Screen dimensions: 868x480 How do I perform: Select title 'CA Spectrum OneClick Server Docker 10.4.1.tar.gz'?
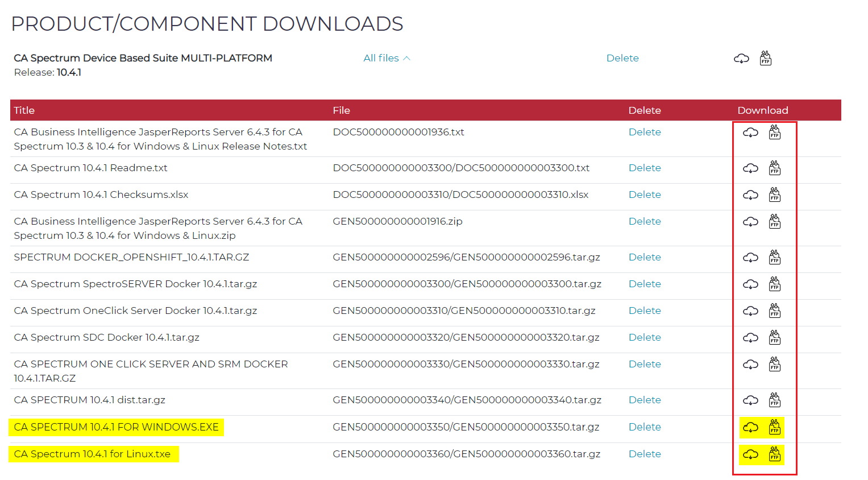(136, 311)
